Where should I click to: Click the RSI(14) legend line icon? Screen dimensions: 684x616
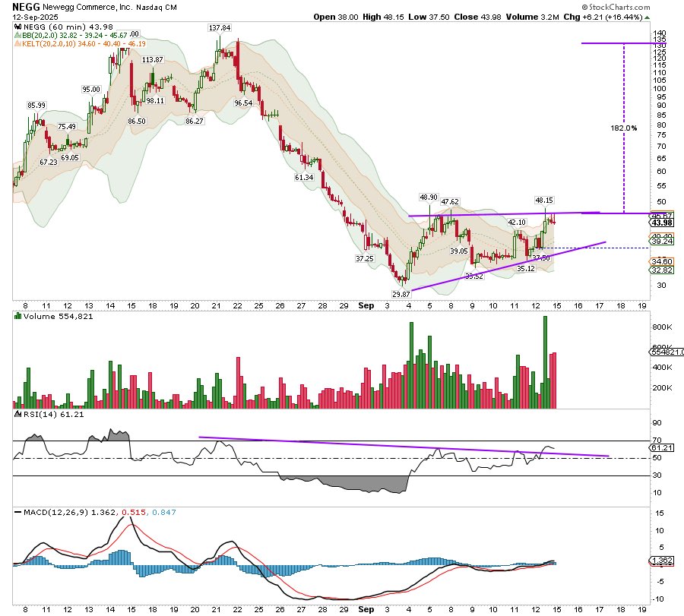tap(18, 414)
